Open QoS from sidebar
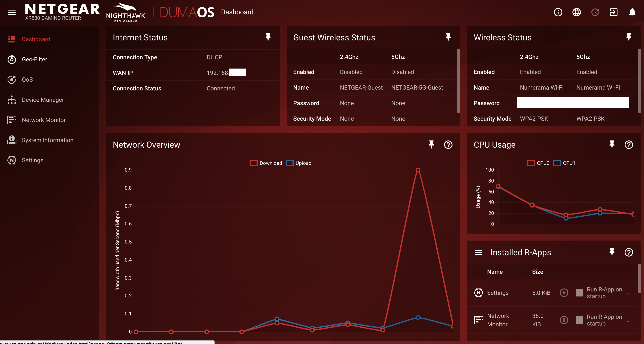The image size is (644, 344). tap(27, 79)
